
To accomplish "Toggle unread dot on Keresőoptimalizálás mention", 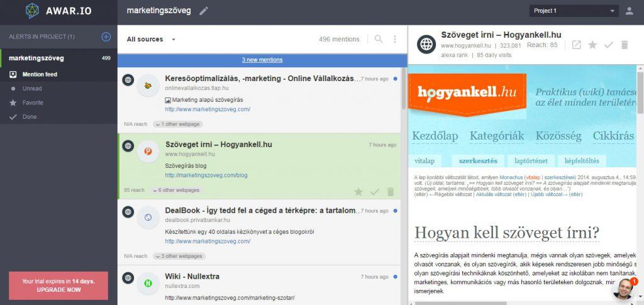I will 395,79.
